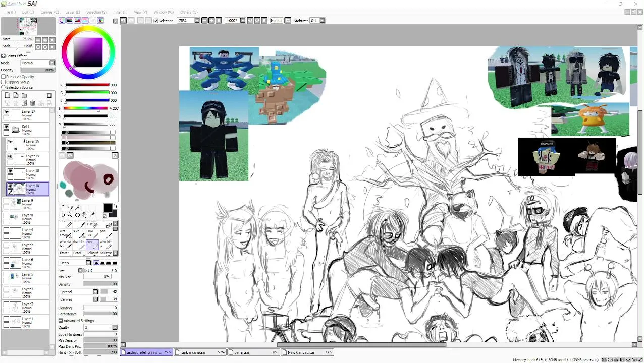
Task: Select the magic wand tool
Action: click(x=77, y=208)
